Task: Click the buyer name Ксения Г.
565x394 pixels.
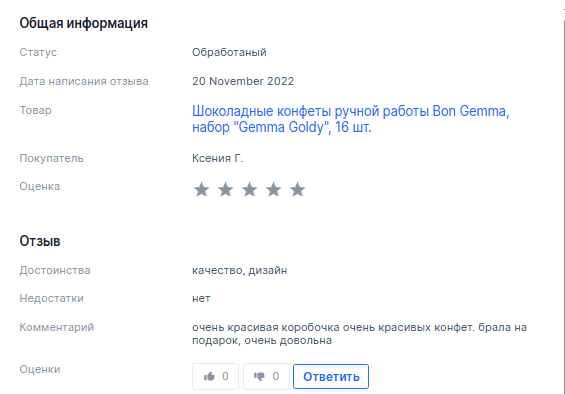Action: [x=218, y=158]
